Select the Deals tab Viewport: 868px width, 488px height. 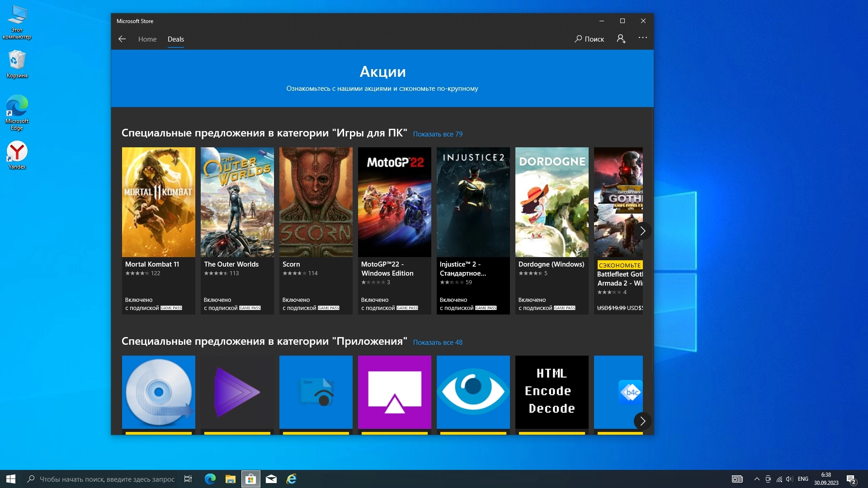coord(175,39)
